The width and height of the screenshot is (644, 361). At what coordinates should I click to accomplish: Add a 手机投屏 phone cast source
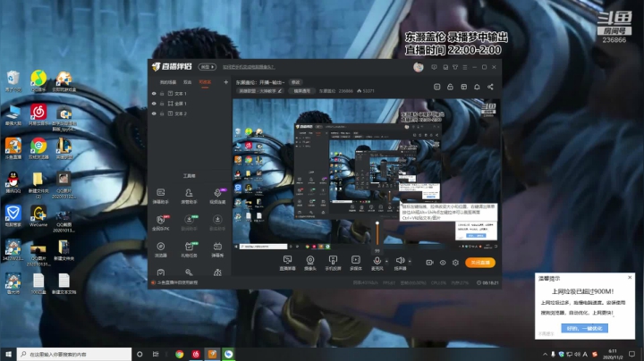(333, 263)
